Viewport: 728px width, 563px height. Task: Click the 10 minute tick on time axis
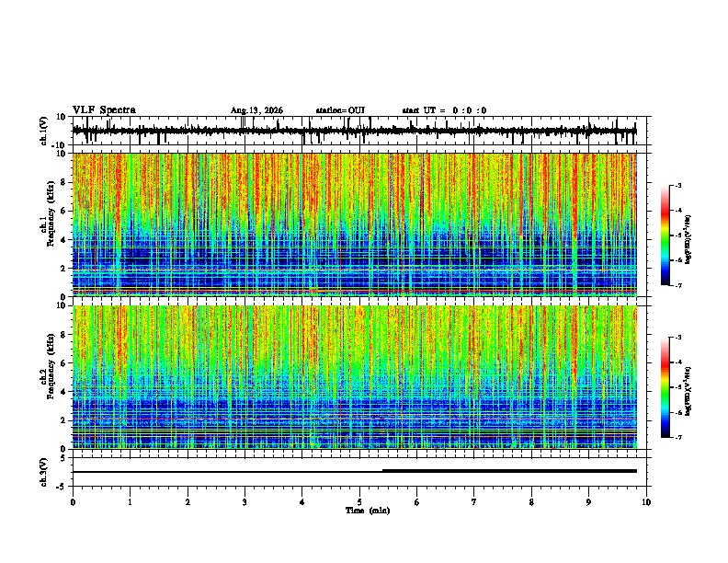pos(646,502)
